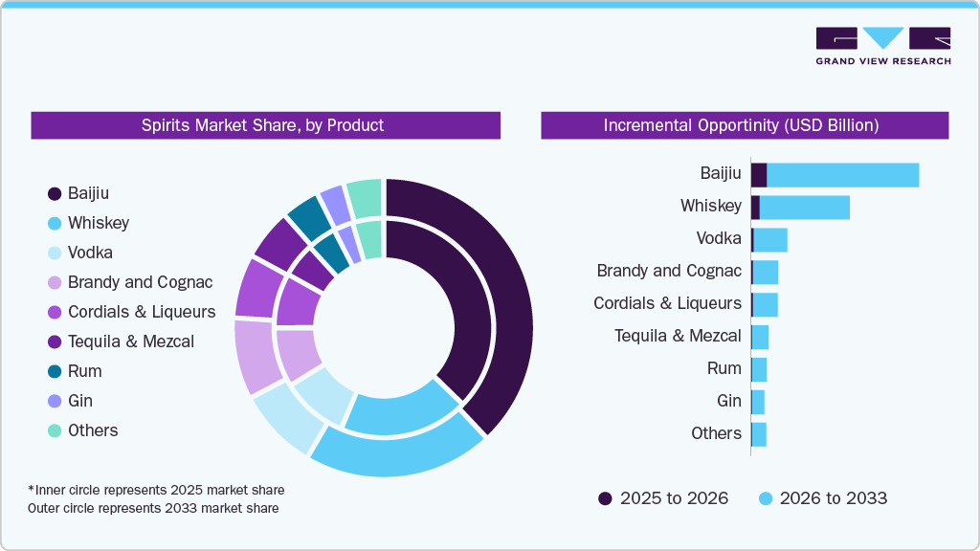The width and height of the screenshot is (980, 551).
Task: Select Cordials & Liqueurs label in donut legend
Action: [142, 312]
